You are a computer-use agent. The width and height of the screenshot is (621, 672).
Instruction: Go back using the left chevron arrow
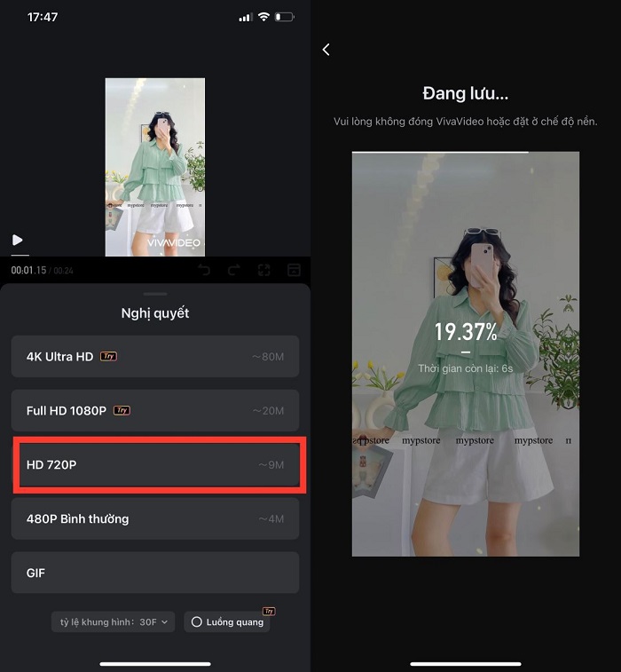tap(326, 50)
